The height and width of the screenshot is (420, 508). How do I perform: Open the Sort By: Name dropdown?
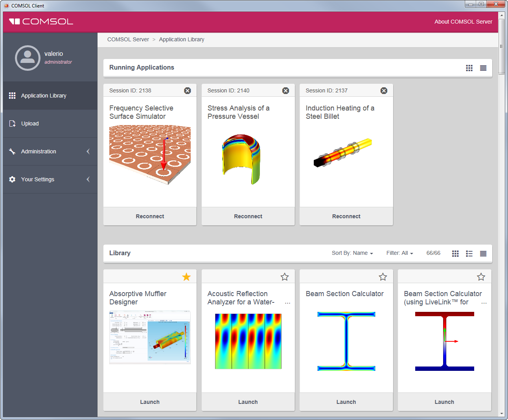(352, 253)
